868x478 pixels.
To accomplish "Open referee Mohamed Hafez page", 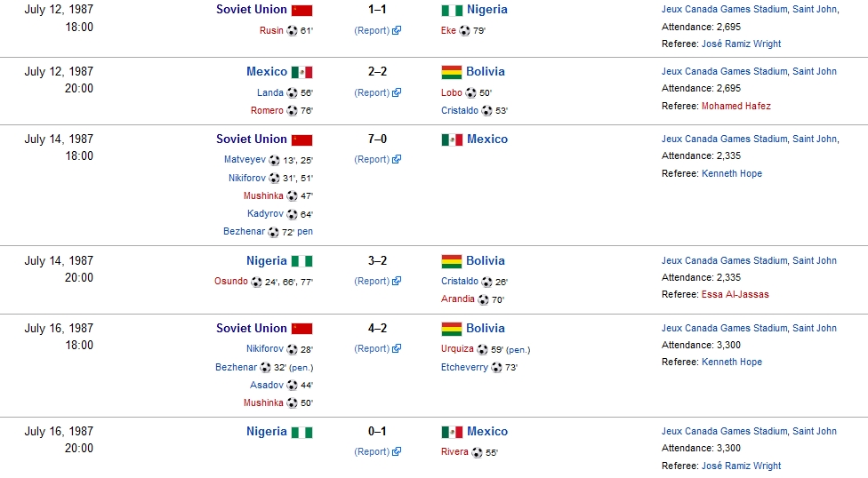I will pyautogui.click(x=735, y=106).
